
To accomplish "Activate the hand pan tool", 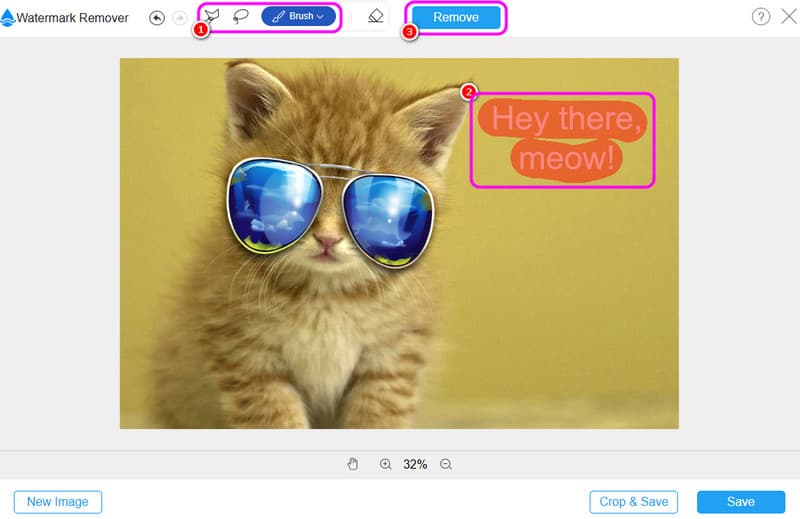I will coord(353,464).
